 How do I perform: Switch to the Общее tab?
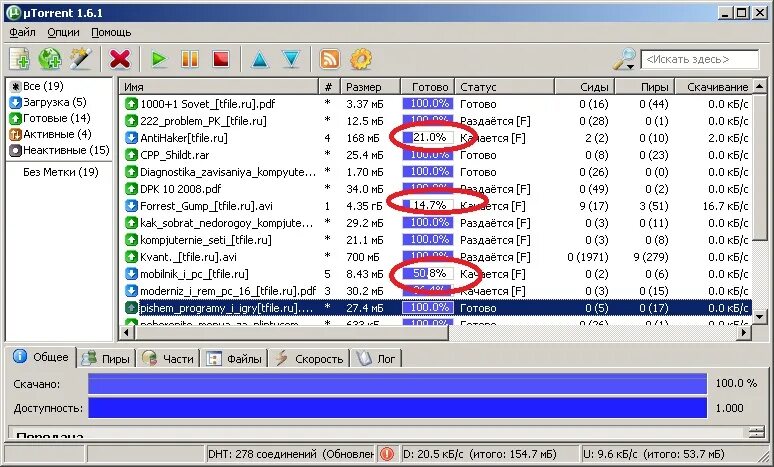(41, 357)
